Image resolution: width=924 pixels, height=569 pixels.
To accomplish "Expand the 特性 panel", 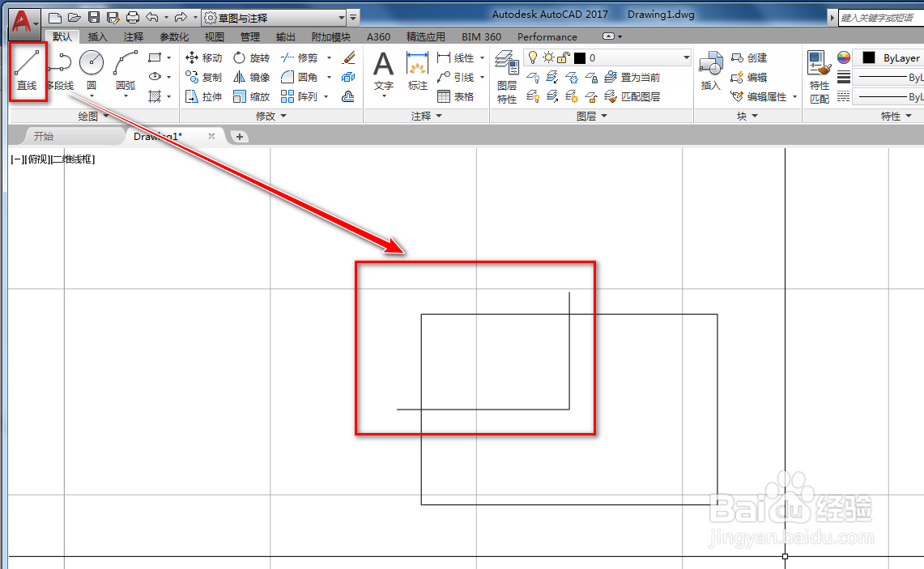I will [x=896, y=116].
